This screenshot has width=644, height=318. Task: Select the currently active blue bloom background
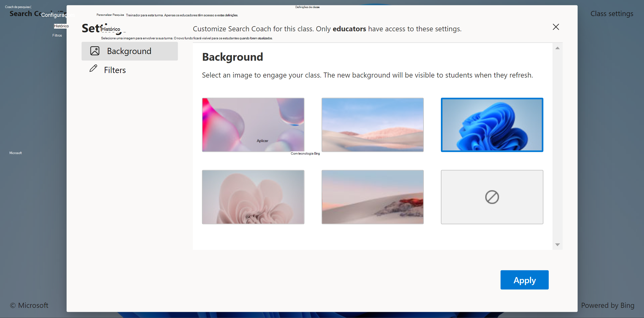492,125
